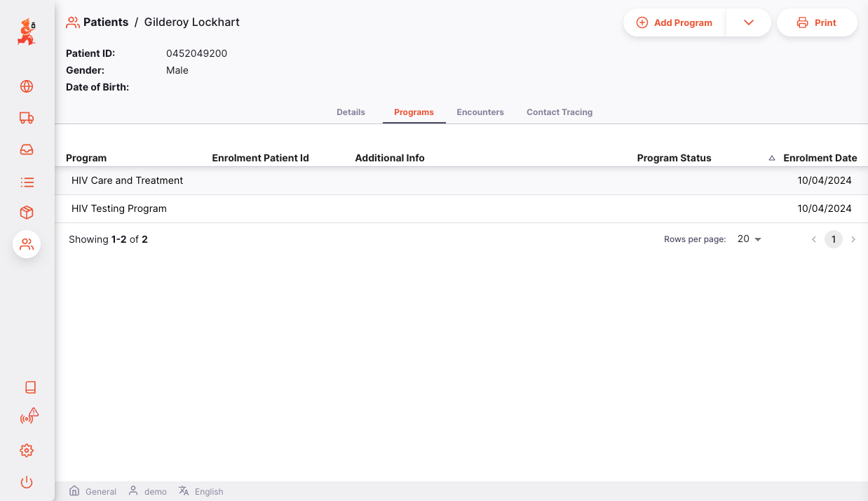The height and width of the screenshot is (501, 868).
Task: Open the Distribution truck icon
Action: [x=27, y=118]
